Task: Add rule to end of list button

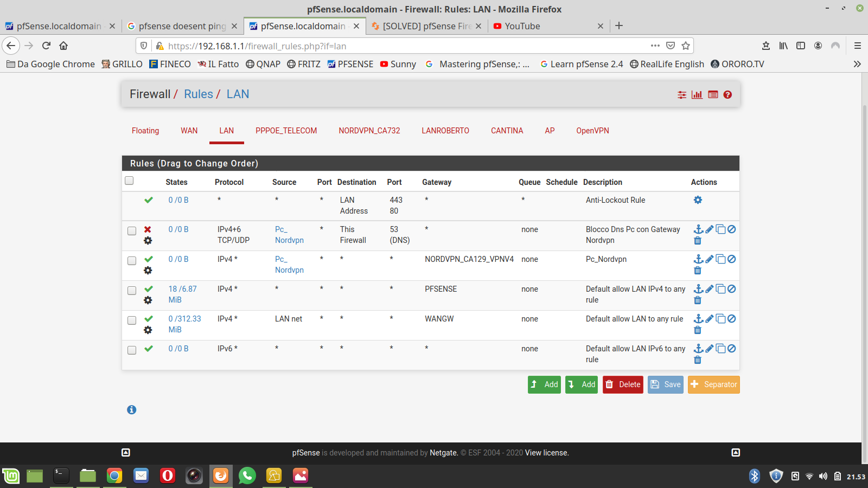Action: 582,384
